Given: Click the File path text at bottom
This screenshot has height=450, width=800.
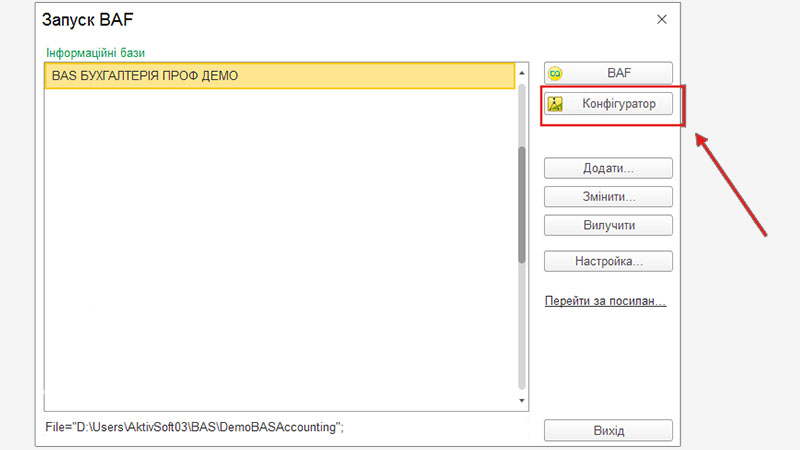Looking at the screenshot, I should [195, 427].
